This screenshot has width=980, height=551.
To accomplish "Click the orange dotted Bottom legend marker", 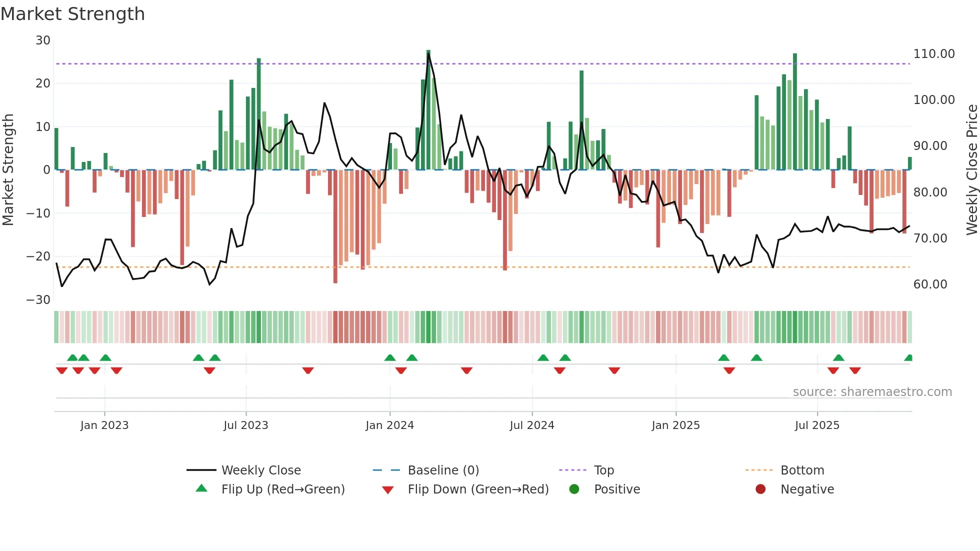I will pos(759,470).
